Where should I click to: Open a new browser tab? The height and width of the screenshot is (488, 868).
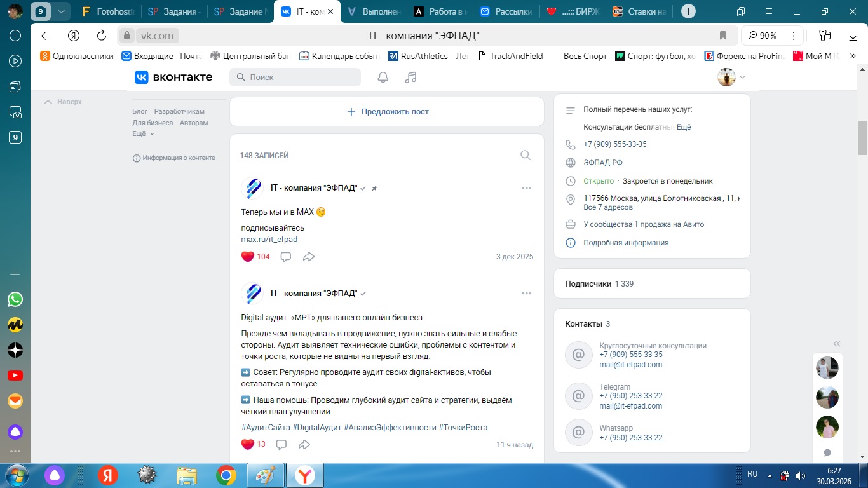pyautogui.click(x=688, y=11)
